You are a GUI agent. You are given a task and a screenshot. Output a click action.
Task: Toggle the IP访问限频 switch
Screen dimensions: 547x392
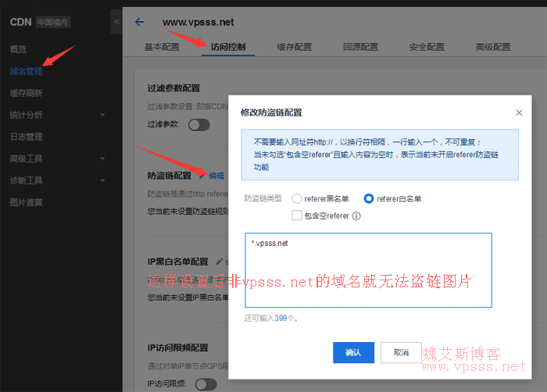click(x=205, y=383)
